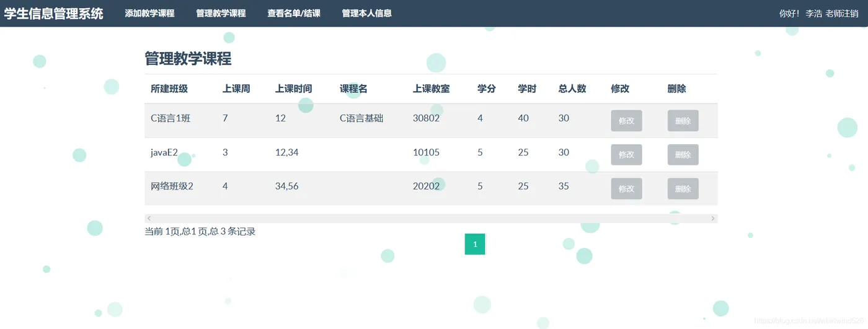Open the 添加教学课程 menu item

pyautogui.click(x=149, y=13)
